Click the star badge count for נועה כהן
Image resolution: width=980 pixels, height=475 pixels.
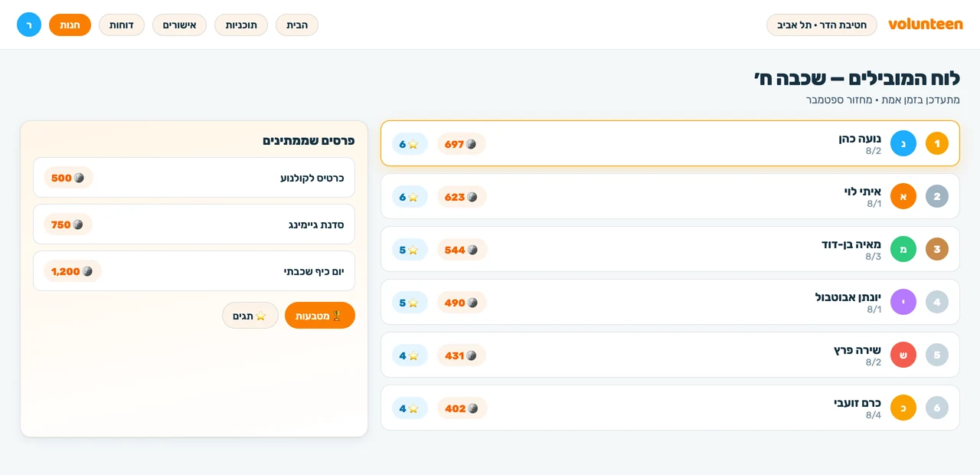click(410, 144)
